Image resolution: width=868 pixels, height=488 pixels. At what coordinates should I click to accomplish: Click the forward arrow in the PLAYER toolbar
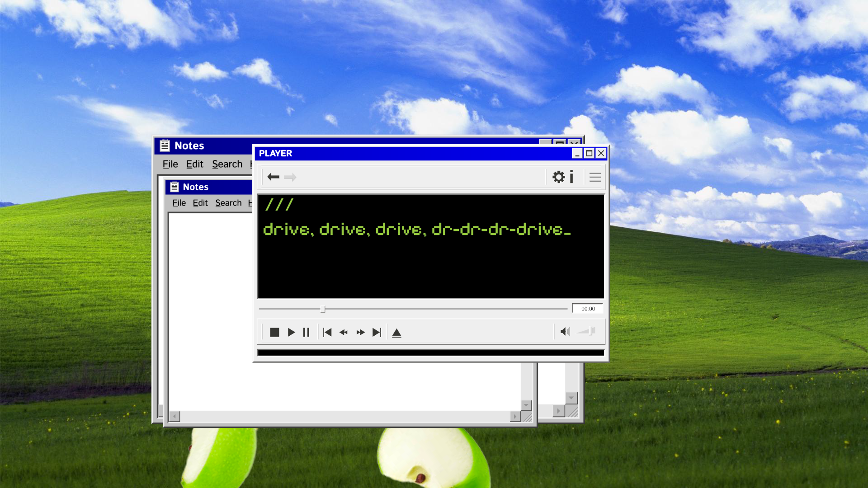(x=290, y=177)
